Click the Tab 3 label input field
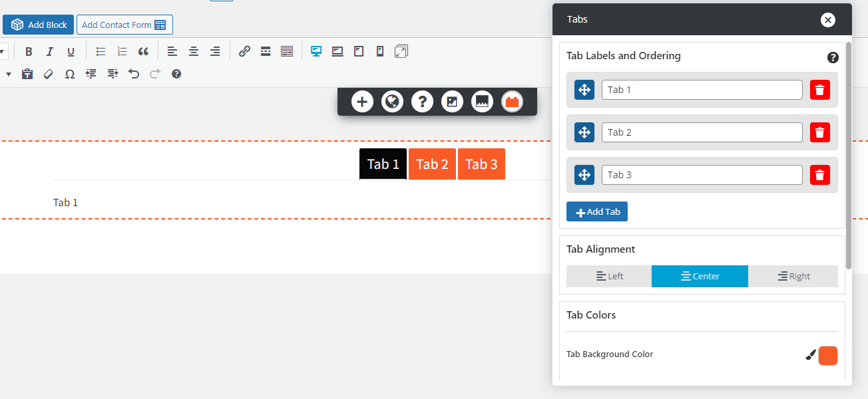 click(702, 175)
